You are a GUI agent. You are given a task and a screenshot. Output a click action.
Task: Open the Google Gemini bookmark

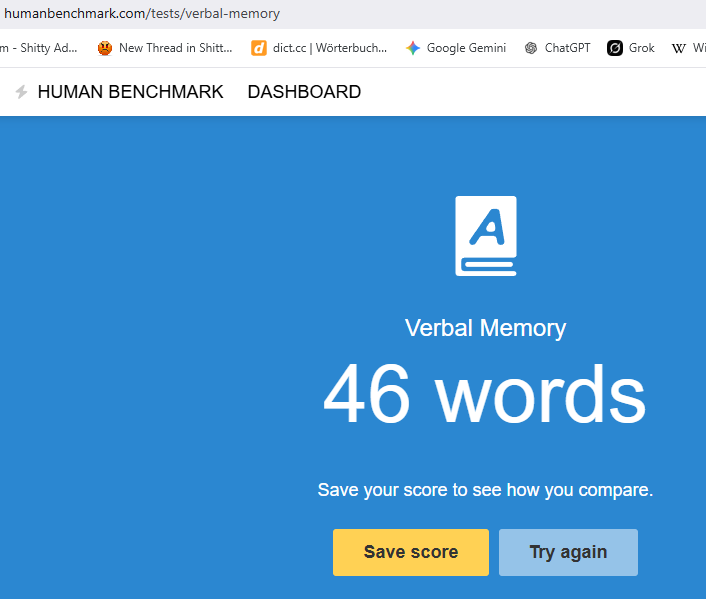[x=456, y=48]
